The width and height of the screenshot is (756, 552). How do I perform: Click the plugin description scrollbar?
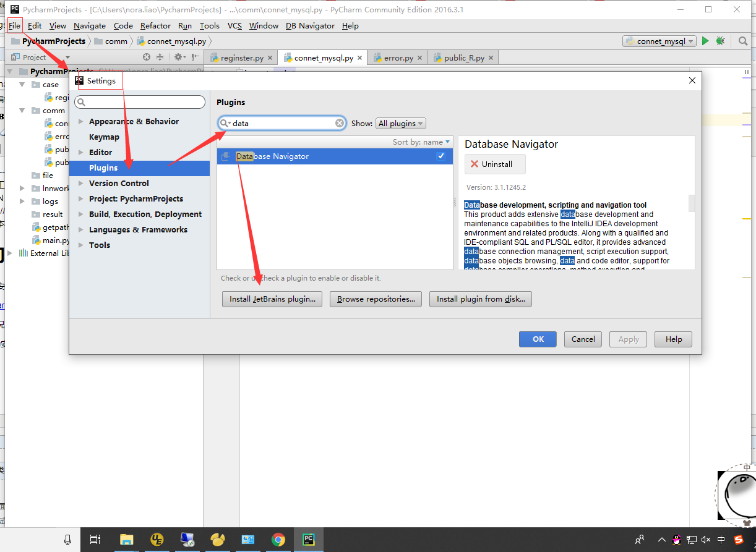pyautogui.click(x=692, y=203)
